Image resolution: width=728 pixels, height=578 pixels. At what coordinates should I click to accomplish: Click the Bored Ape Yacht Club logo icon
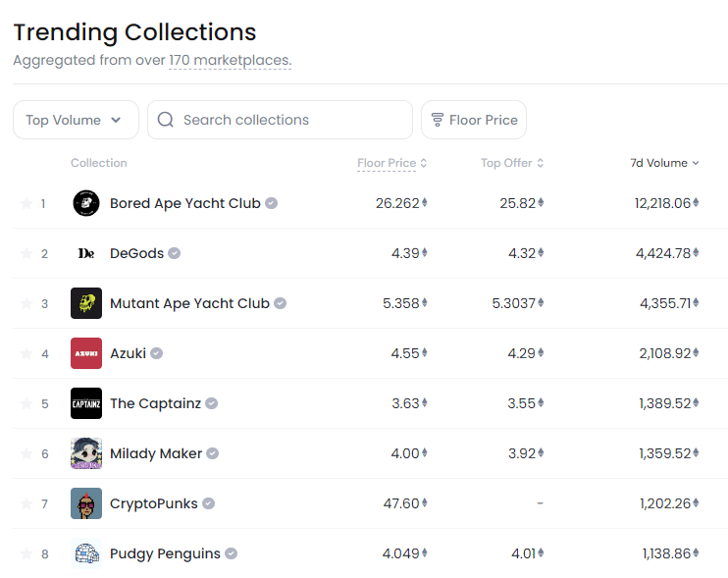[x=86, y=203]
